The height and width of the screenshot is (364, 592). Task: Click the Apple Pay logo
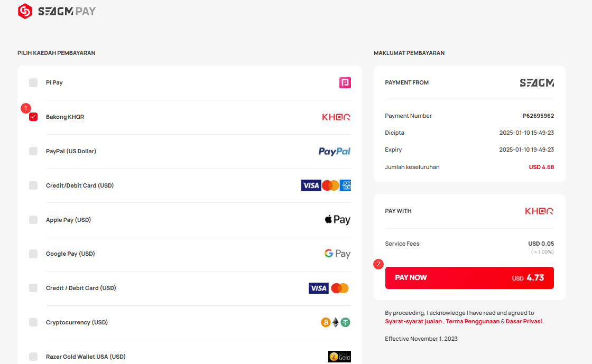(x=338, y=220)
